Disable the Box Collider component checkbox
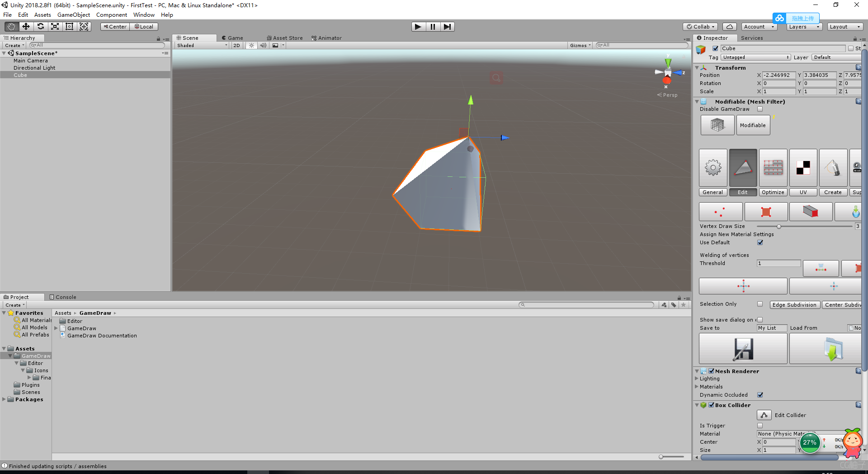The width and height of the screenshot is (868, 474). (711, 405)
